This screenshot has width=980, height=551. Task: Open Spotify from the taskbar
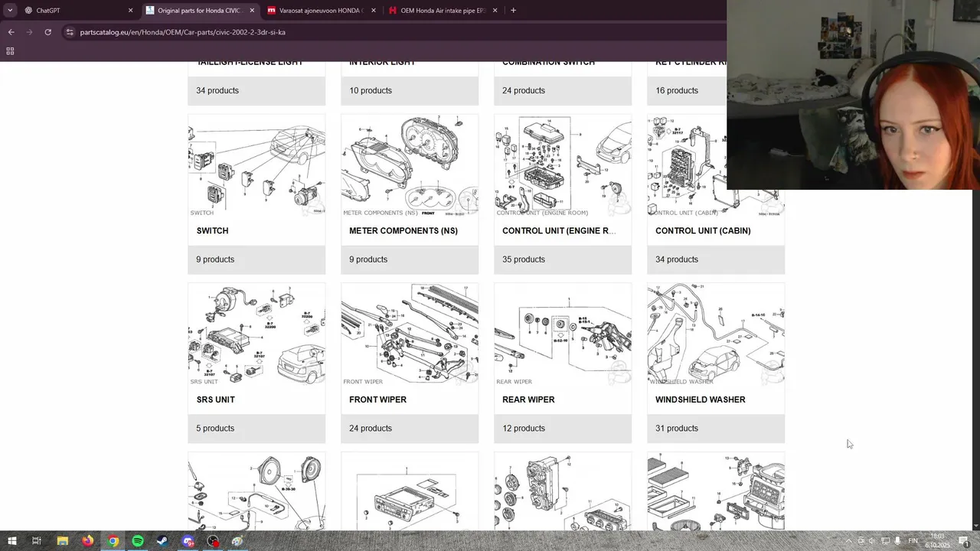138,541
